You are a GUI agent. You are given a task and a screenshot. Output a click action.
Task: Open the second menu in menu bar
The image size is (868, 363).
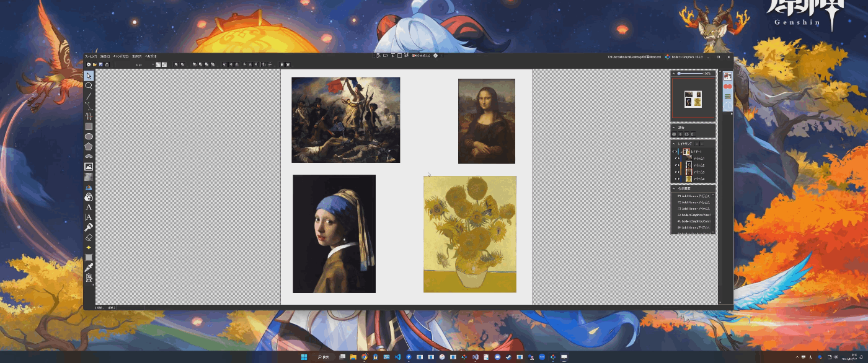[105, 56]
